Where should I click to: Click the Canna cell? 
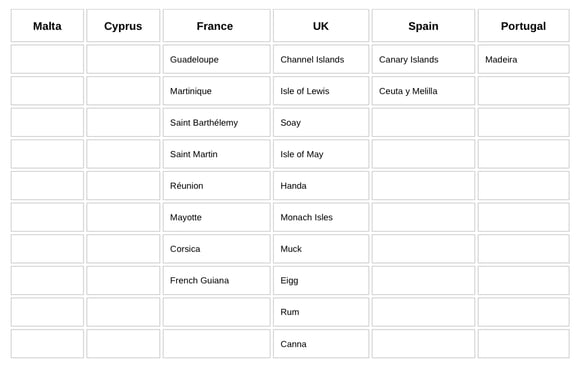tap(321, 344)
